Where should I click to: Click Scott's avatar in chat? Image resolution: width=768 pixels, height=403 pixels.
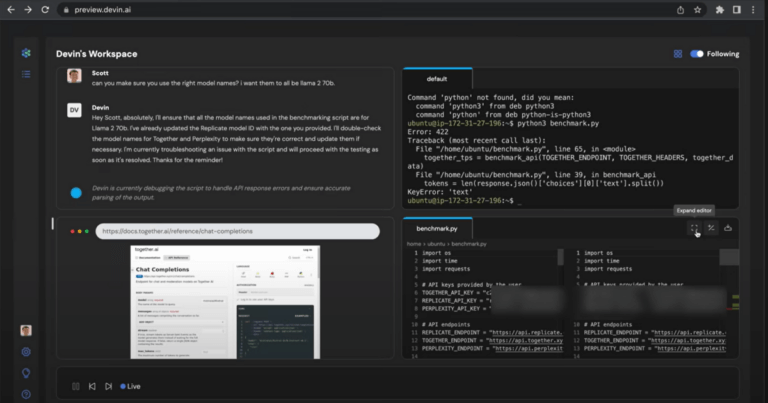74,76
